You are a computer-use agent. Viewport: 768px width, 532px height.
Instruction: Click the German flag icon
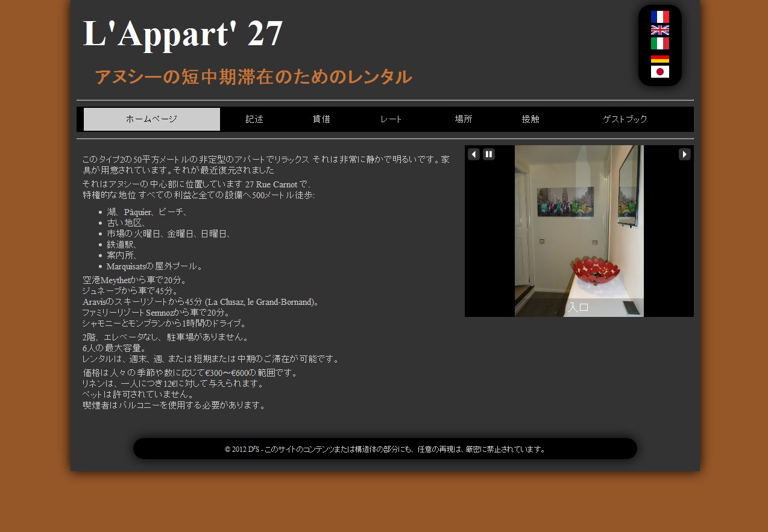pyautogui.click(x=659, y=59)
